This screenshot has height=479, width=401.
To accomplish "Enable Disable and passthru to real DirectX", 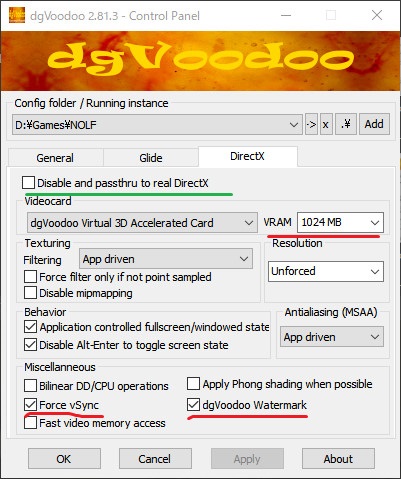I will [28, 183].
